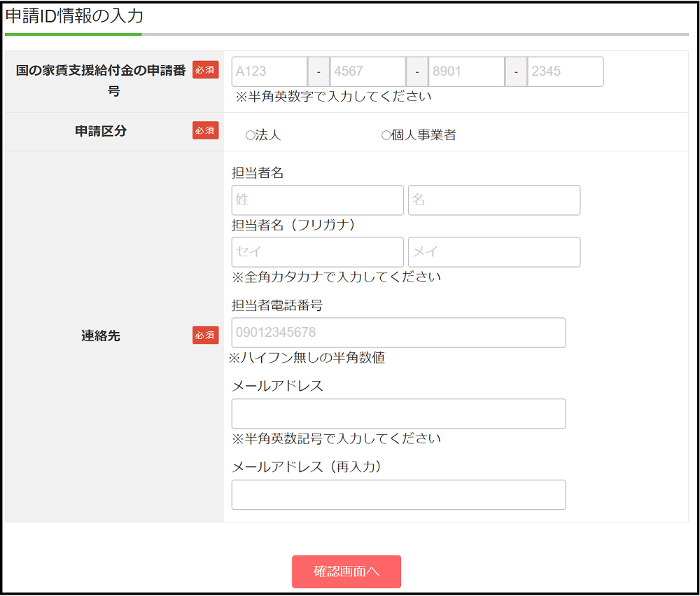Click the 名 given name input field
The image size is (700, 596).
tap(494, 200)
